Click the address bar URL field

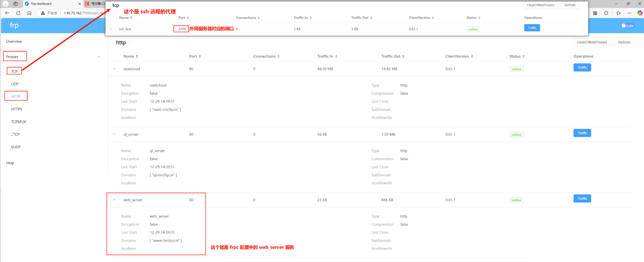pos(82,13)
